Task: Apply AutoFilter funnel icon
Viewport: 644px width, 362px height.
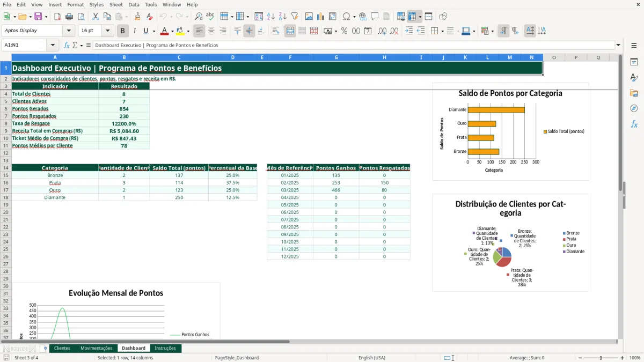Action: pyautogui.click(x=294, y=17)
